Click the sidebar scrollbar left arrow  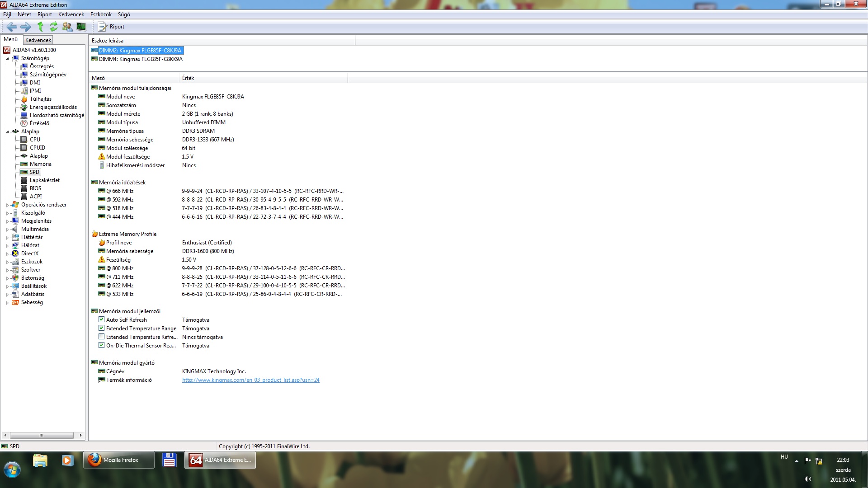click(x=5, y=435)
